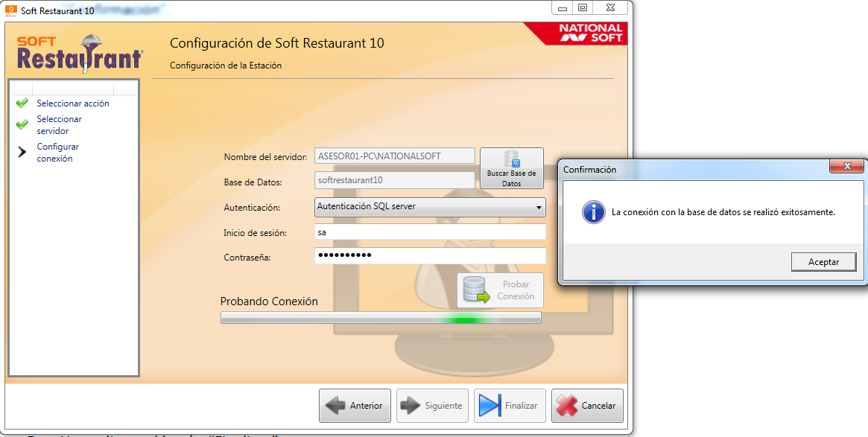Click the Autenticación label

point(252,208)
